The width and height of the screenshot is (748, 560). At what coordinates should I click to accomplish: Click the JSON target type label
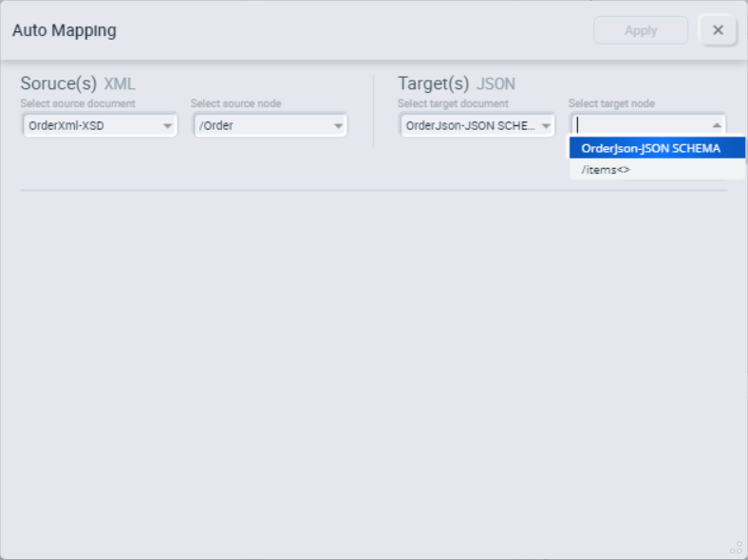coord(496,84)
